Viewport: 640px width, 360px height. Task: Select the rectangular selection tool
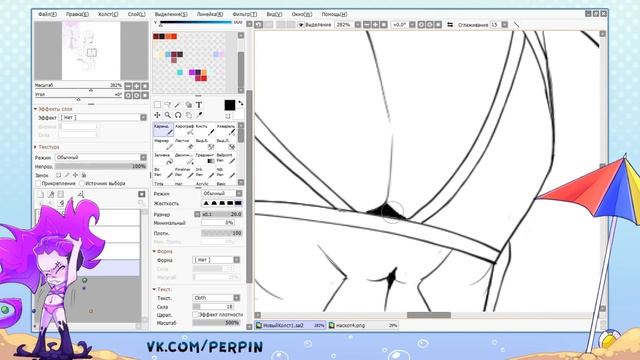pyautogui.click(x=157, y=105)
